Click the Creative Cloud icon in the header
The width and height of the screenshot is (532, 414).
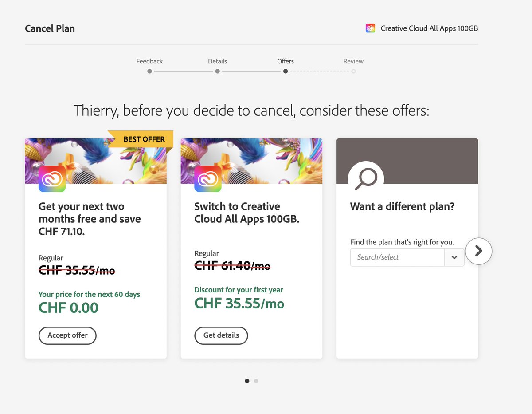point(370,28)
